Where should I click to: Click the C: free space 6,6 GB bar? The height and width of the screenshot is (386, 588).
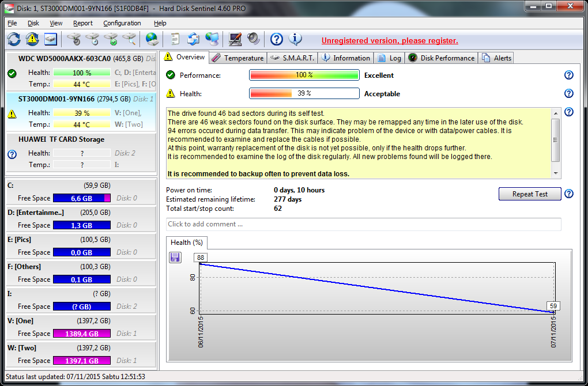[82, 198]
